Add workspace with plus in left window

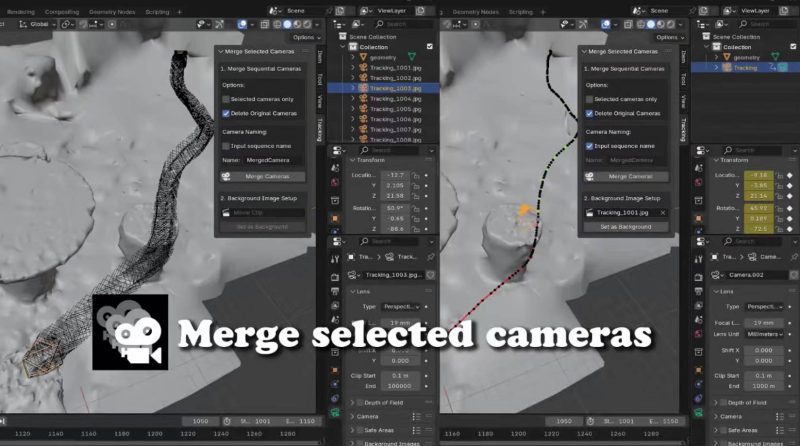point(179,12)
